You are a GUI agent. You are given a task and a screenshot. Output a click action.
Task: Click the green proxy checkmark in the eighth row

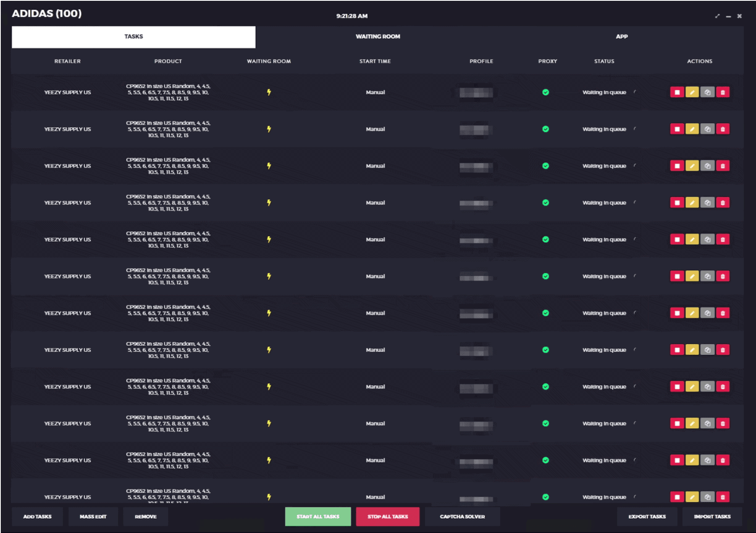(545, 350)
